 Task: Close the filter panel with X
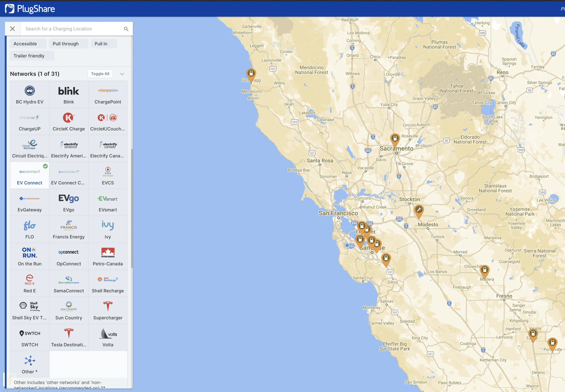tap(13, 29)
